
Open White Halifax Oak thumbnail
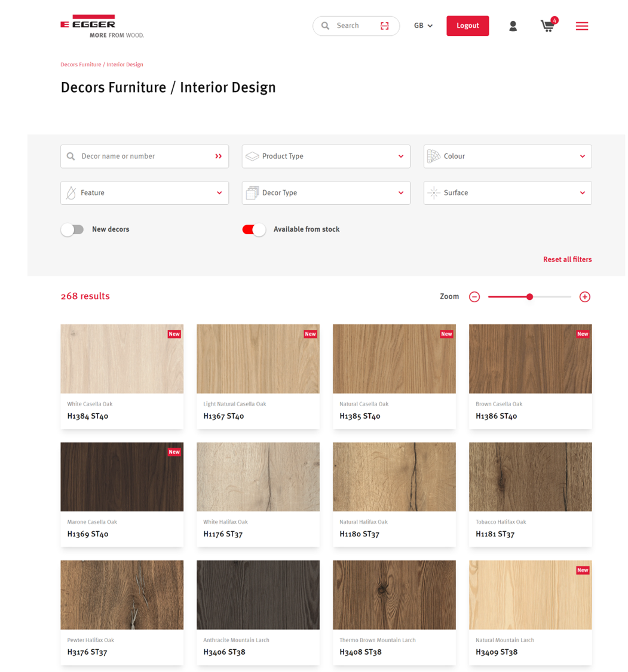[x=258, y=477]
